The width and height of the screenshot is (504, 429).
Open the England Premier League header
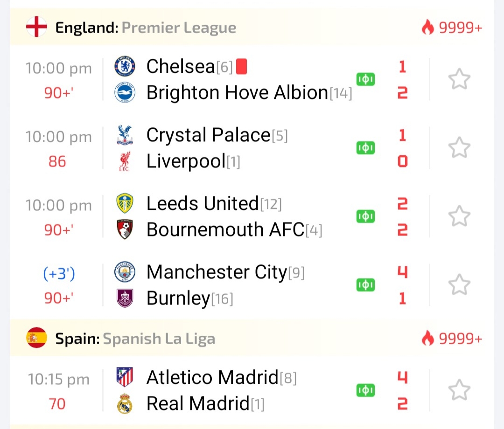(x=146, y=28)
